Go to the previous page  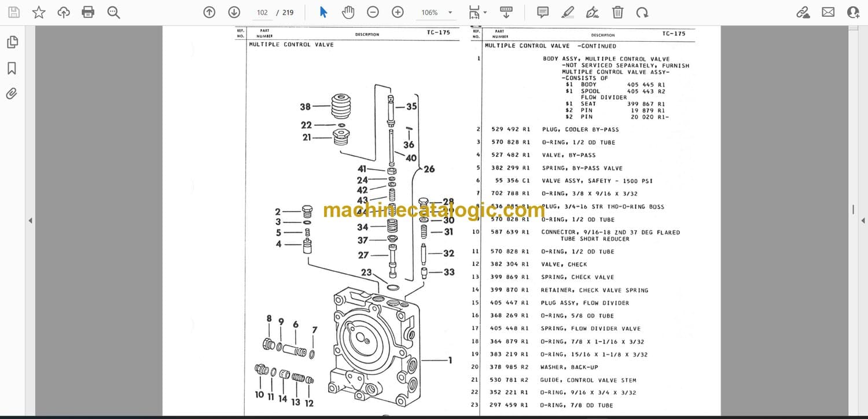click(x=209, y=12)
